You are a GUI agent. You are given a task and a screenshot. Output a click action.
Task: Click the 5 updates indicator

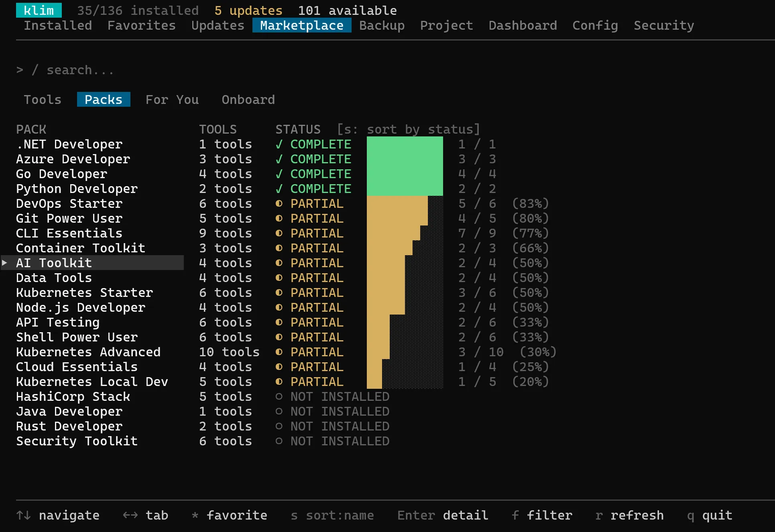point(248,10)
